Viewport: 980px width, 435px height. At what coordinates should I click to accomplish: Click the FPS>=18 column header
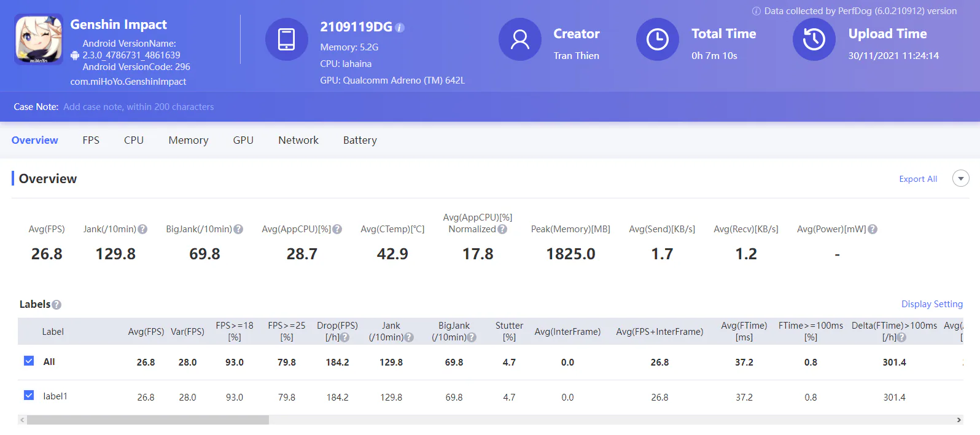click(x=235, y=331)
